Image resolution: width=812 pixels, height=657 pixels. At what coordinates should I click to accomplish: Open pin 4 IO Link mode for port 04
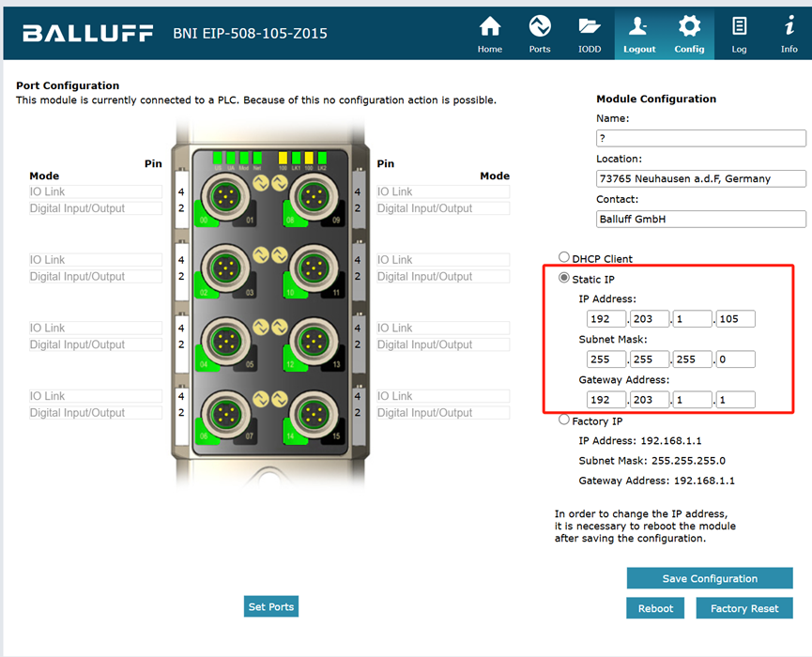[x=96, y=328]
